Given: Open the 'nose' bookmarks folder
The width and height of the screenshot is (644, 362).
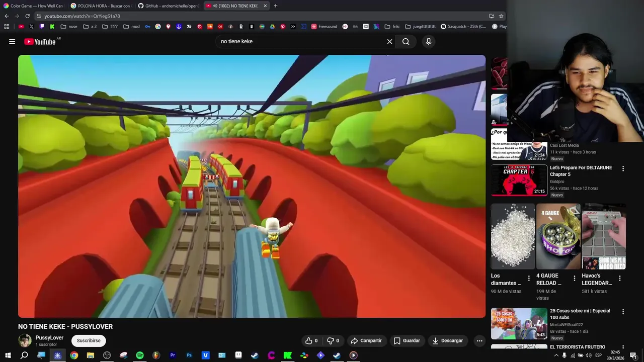Looking at the screenshot, I should (x=69, y=27).
